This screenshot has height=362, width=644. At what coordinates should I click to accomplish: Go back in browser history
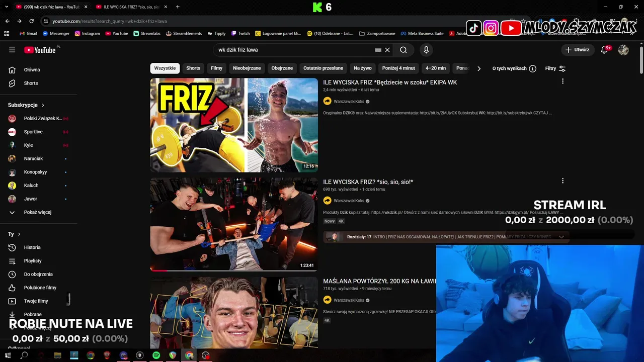click(7, 21)
